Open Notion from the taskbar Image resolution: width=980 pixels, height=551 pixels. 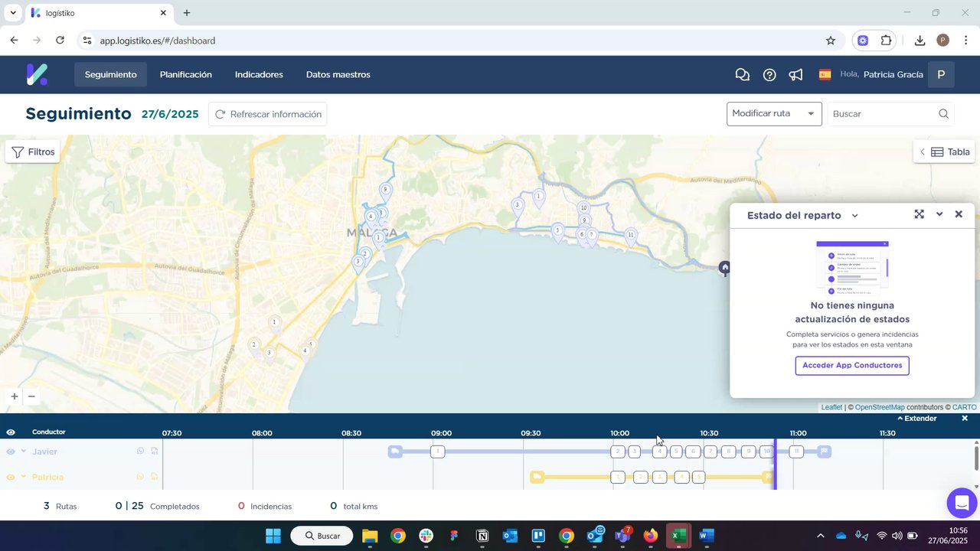click(x=482, y=536)
